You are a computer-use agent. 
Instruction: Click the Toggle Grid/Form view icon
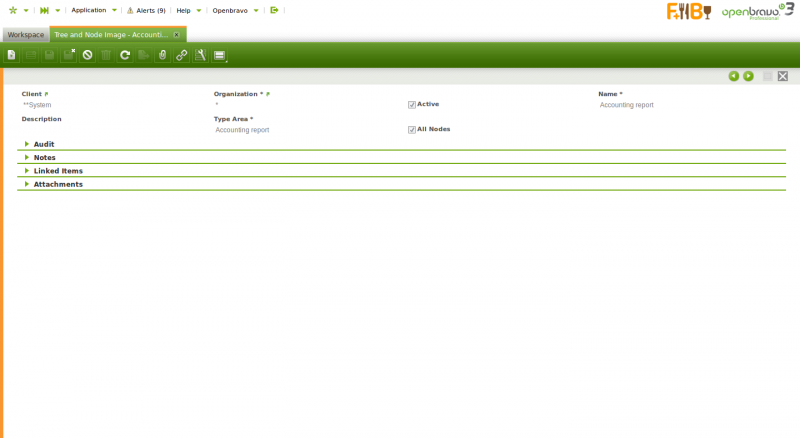(219, 55)
